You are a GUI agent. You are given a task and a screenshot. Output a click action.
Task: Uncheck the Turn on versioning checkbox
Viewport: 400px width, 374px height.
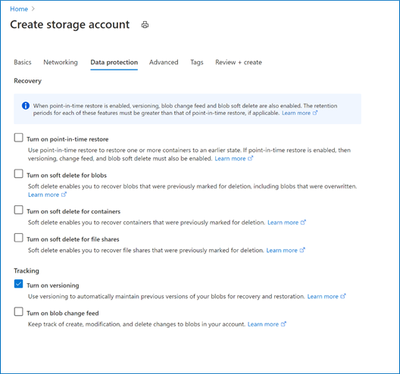(x=18, y=284)
